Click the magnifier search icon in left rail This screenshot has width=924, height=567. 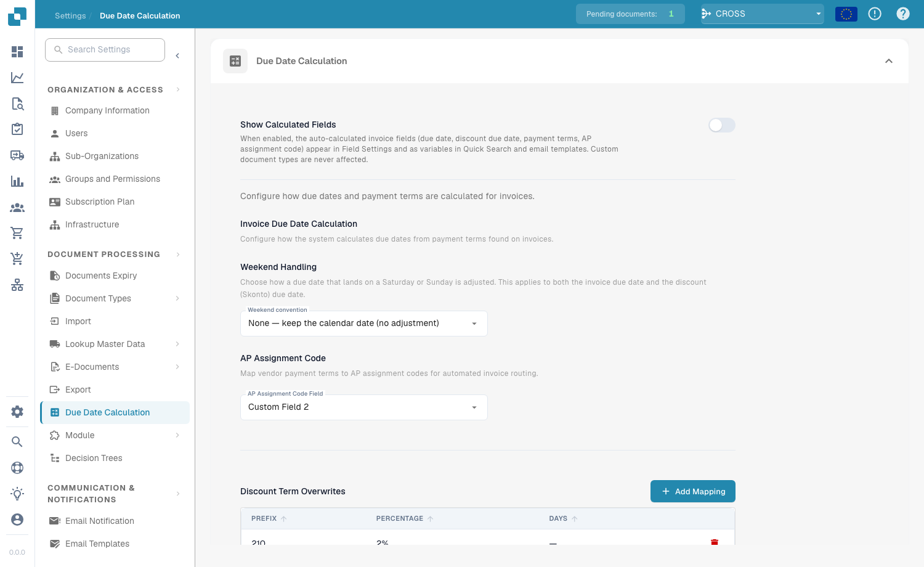(17, 442)
